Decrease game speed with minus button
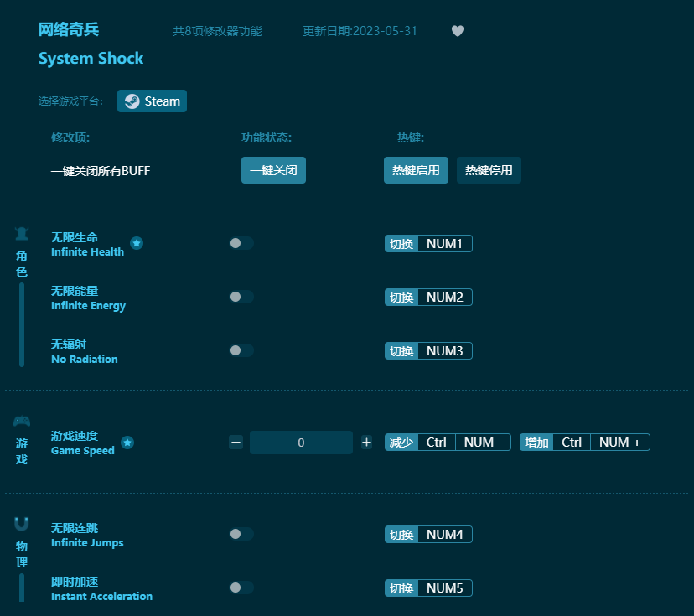Image resolution: width=694 pixels, height=616 pixels. coord(236,442)
